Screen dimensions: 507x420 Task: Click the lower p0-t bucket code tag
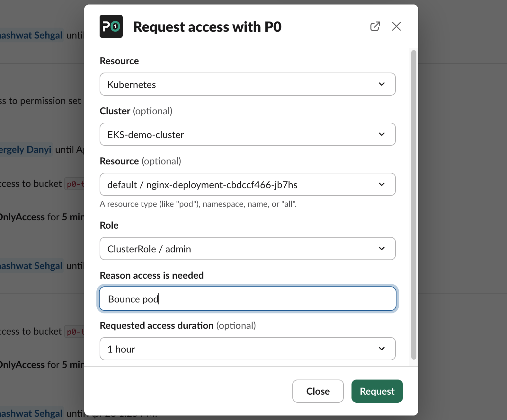click(75, 332)
